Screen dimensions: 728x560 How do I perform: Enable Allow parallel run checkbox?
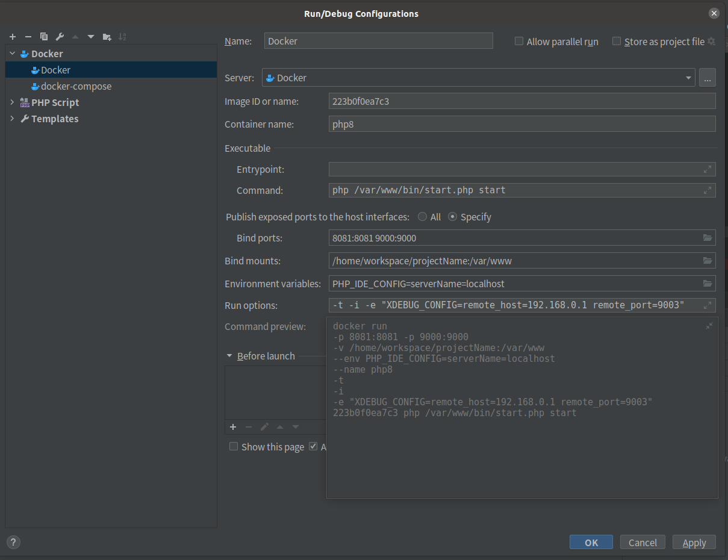(x=519, y=42)
